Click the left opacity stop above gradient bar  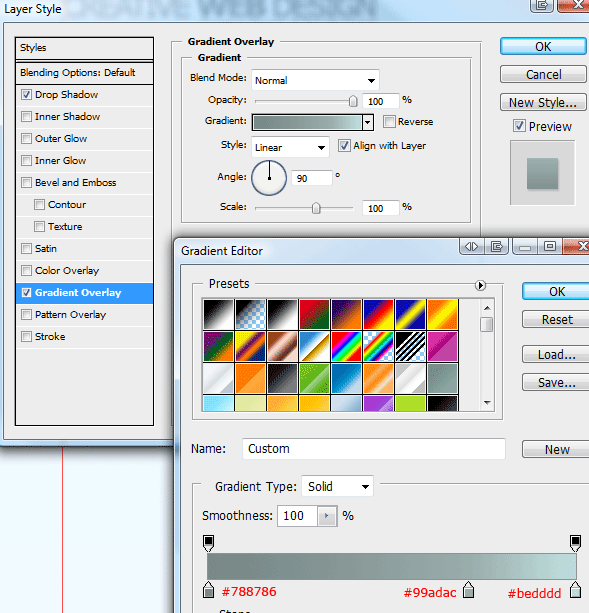(209, 543)
